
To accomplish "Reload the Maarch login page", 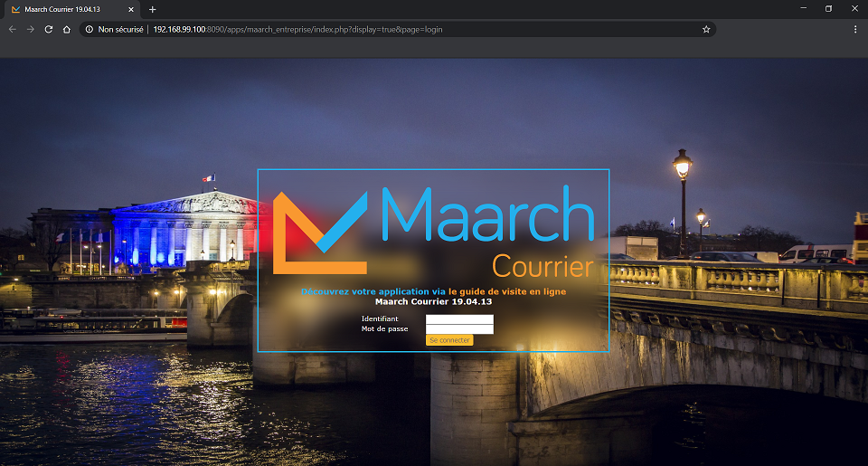I will (x=49, y=29).
